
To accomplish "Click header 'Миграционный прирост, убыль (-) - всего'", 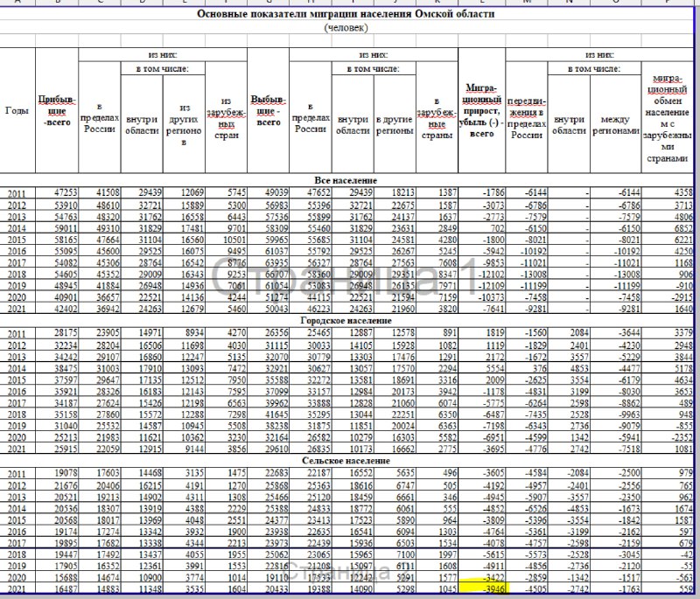I will [482, 110].
